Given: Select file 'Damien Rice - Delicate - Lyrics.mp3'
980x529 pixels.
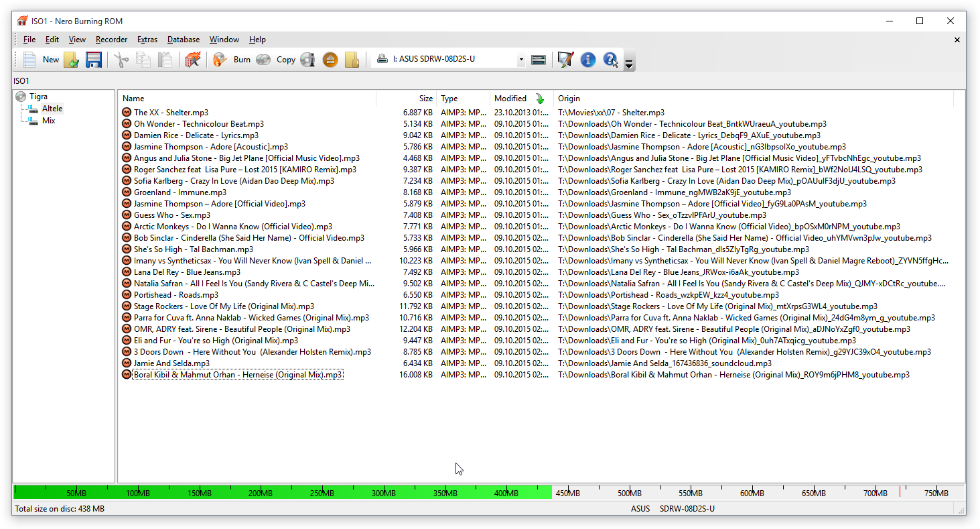Looking at the screenshot, I should click(196, 135).
